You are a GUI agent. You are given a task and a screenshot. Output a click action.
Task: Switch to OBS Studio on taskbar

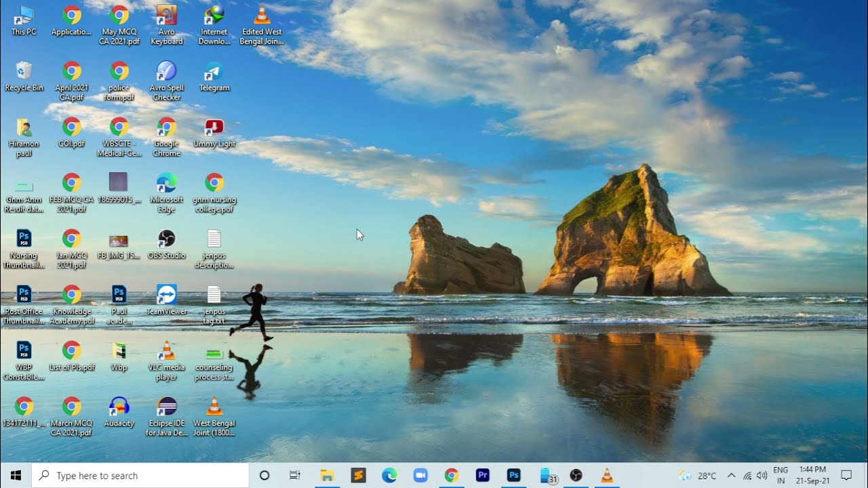tap(576, 475)
